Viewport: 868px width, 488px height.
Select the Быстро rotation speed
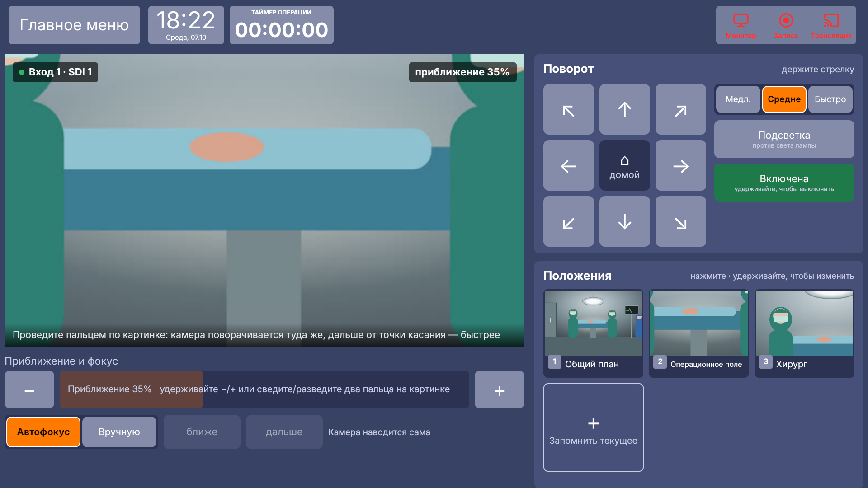830,99
